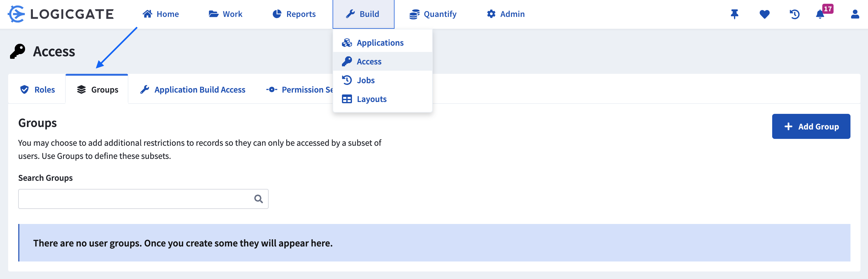This screenshot has width=868, height=279.
Task: Open the user profile icon
Action: [x=855, y=14]
